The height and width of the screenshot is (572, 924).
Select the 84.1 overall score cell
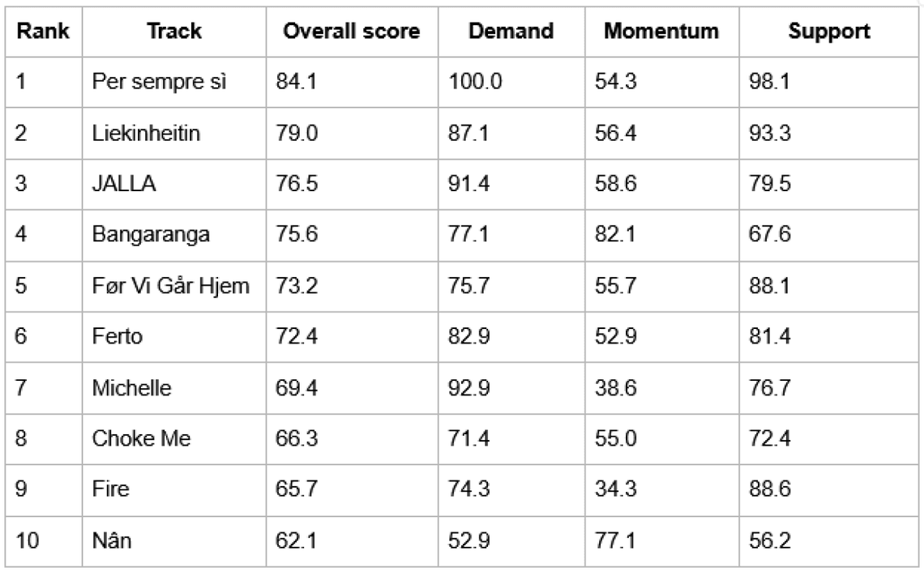click(297, 82)
